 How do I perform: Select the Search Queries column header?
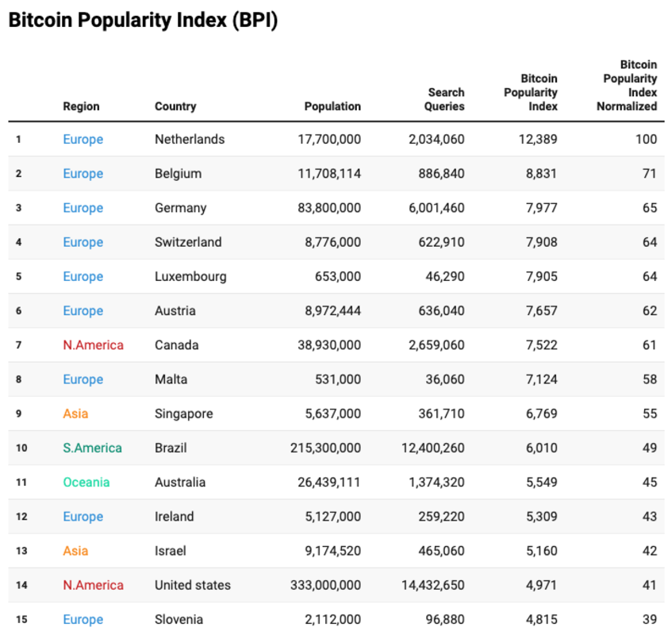pos(445,99)
